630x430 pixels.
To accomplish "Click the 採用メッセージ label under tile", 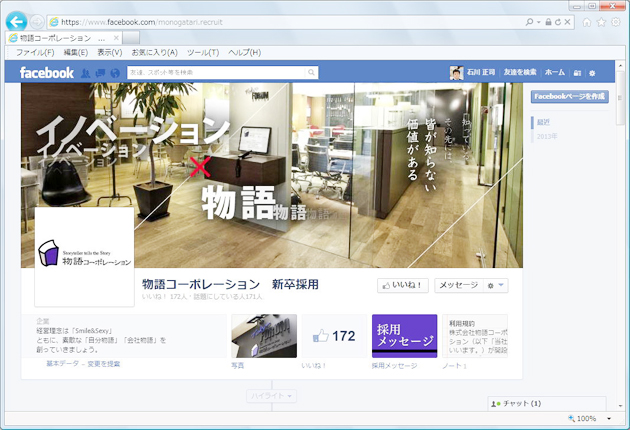I will (x=394, y=366).
